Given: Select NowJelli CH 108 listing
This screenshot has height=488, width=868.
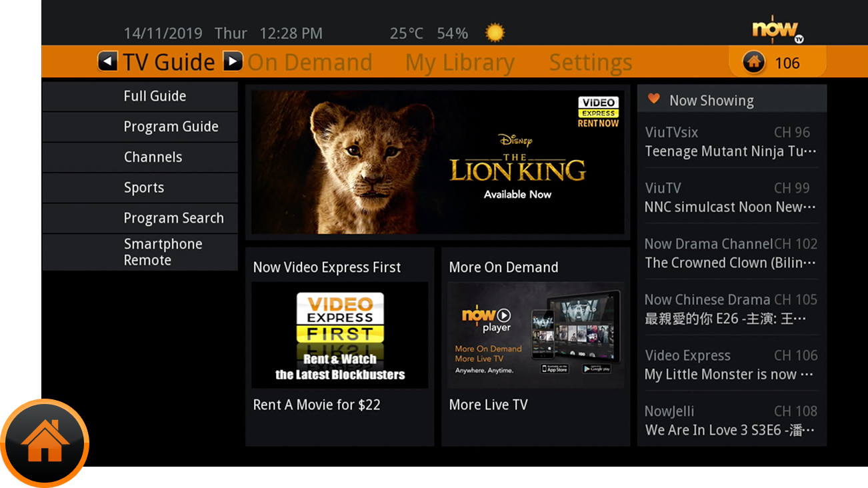Looking at the screenshot, I should pos(731,421).
